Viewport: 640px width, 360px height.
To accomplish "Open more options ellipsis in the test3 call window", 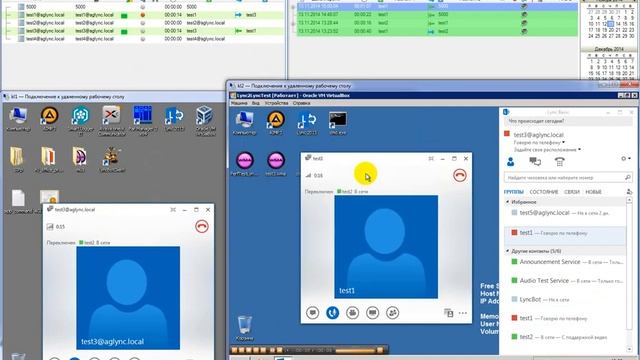I will point(462,313).
